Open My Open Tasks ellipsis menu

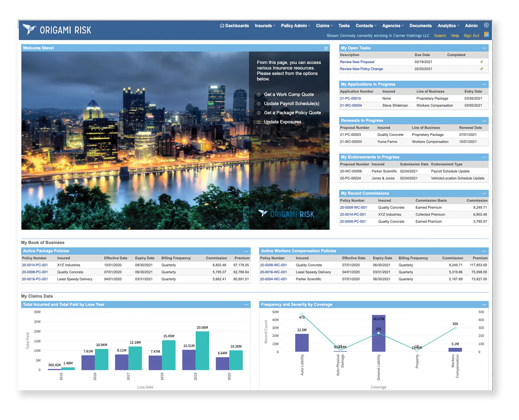coord(484,48)
